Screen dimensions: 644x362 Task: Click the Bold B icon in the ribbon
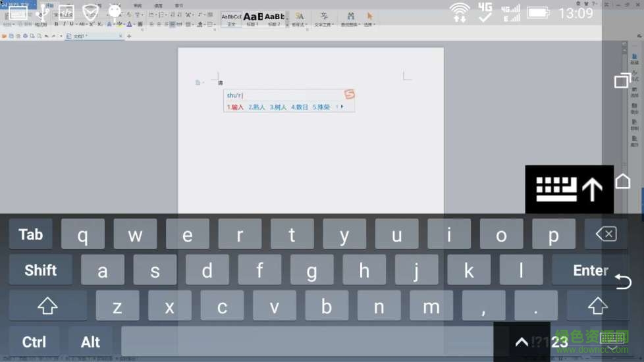[56, 24]
